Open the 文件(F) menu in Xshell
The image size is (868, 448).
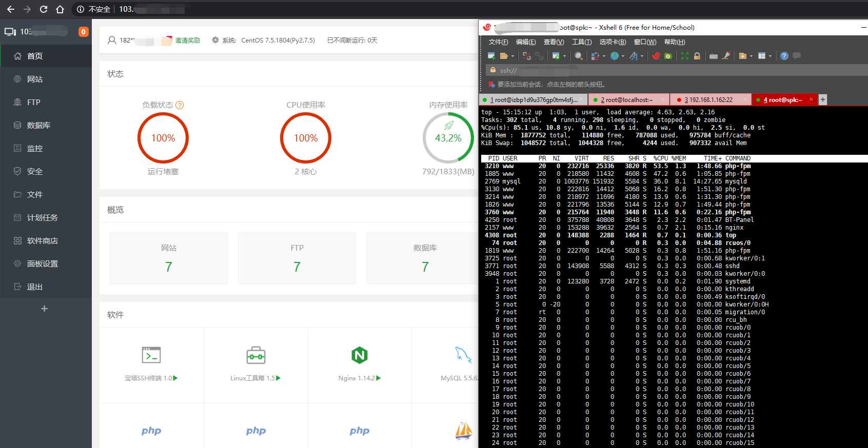tap(498, 42)
